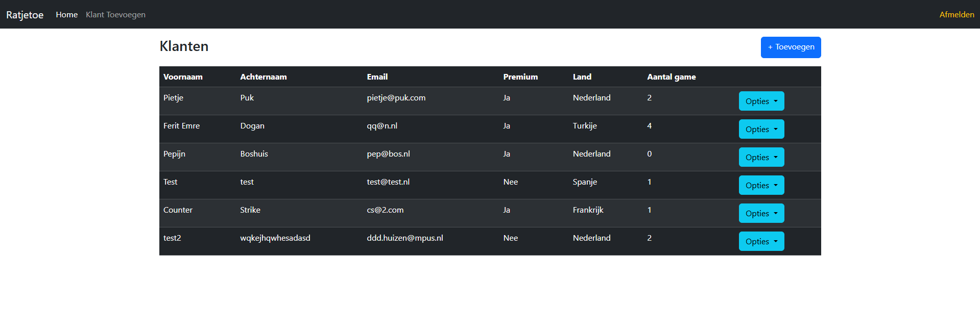Screen dimensions: 980x333
Task: Select the pietje@puk.com email cell
Action: 396,98
